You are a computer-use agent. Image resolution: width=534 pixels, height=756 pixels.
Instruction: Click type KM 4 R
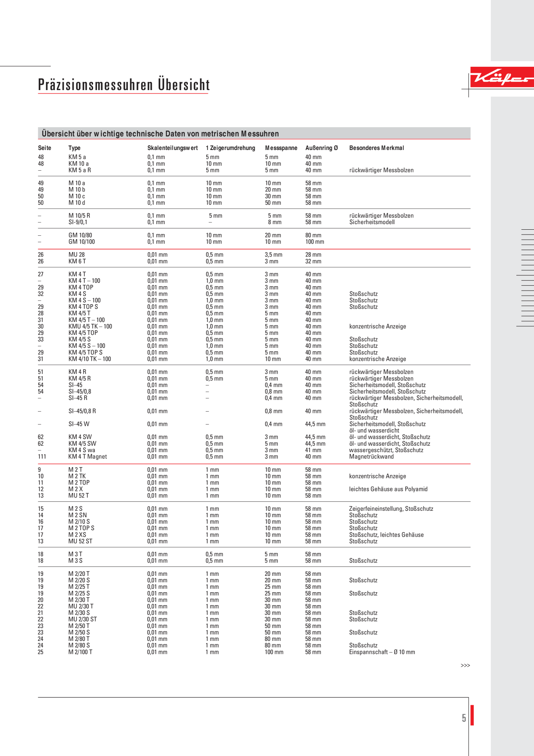(x=77, y=372)
